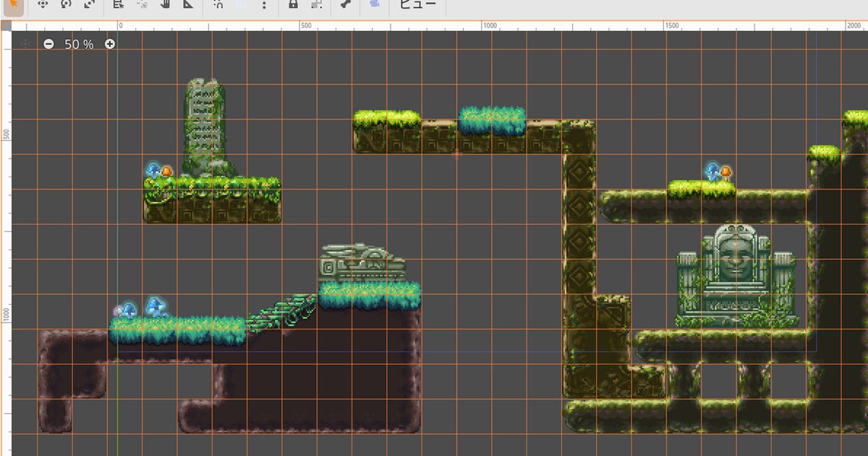Screen dimensions: 868x456
Task: Grab the hand pan tool
Action: (x=165, y=4)
